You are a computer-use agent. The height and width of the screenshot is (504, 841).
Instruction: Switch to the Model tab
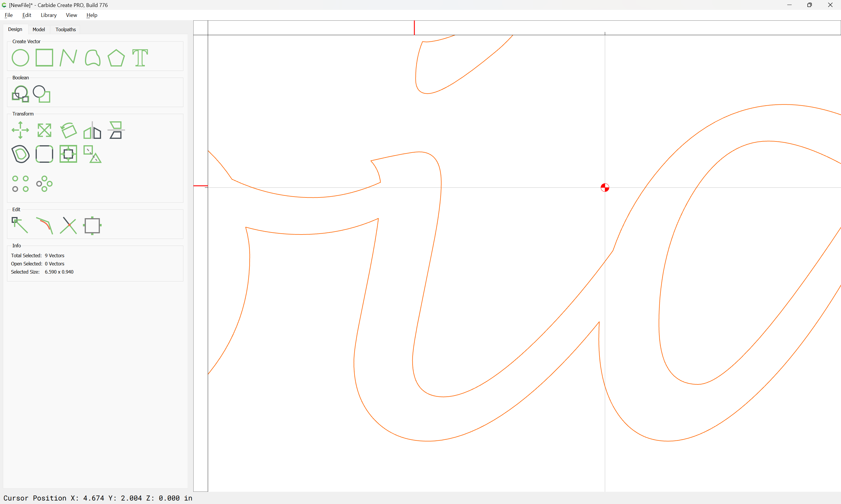(x=39, y=29)
